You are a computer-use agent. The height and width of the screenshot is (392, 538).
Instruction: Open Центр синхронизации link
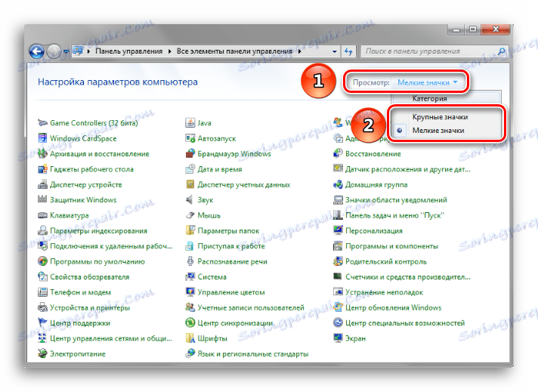(235, 323)
